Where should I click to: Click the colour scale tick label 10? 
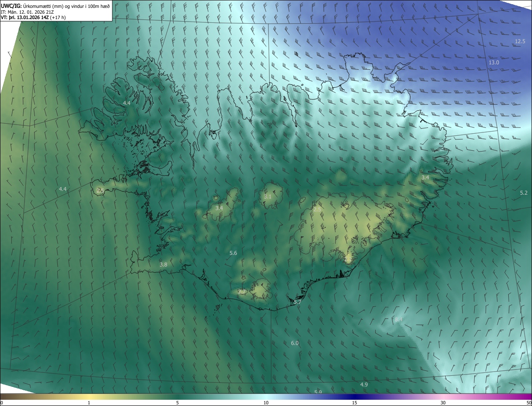tap(266, 403)
